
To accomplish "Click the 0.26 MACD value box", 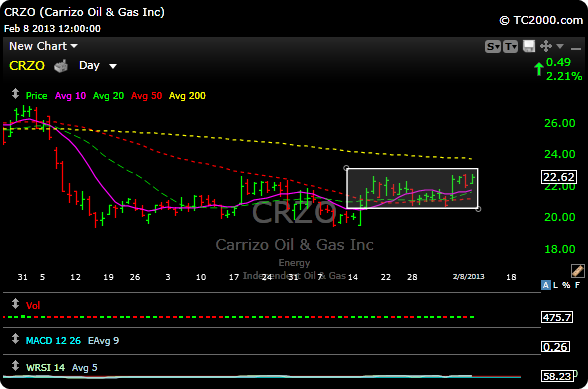I will [555, 347].
